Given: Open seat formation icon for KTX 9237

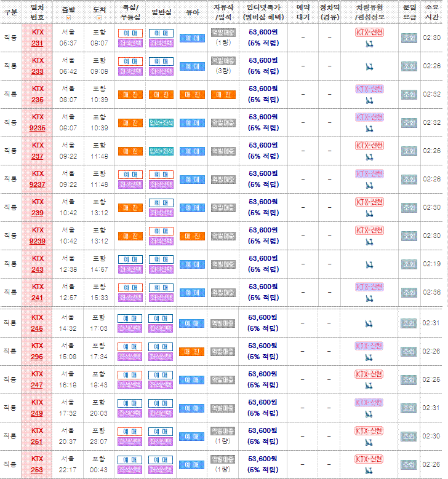Looking at the screenshot, I should pyautogui.click(x=369, y=186).
